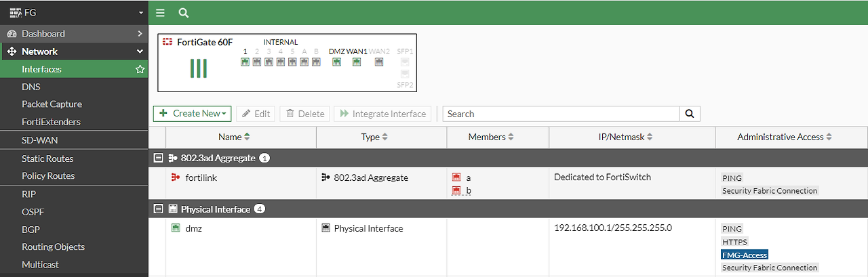Focus the interface Search input field
This screenshot has width=868, height=277.
click(561, 114)
